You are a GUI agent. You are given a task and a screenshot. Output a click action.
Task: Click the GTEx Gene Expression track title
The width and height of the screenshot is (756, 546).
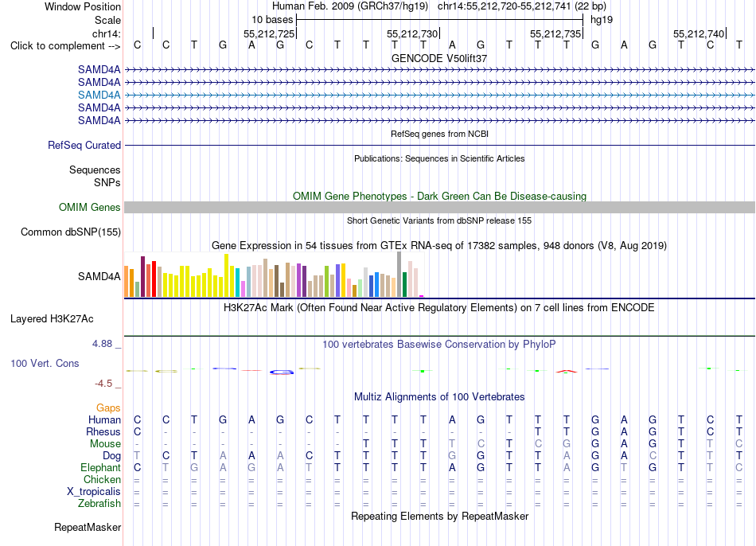click(439, 245)
